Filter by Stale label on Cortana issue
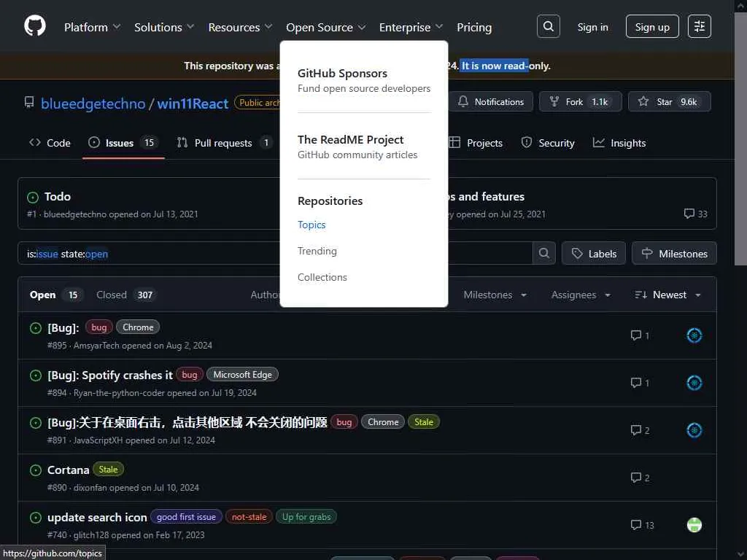Screen dimensions: 747x560 click(x=108, y=469)
